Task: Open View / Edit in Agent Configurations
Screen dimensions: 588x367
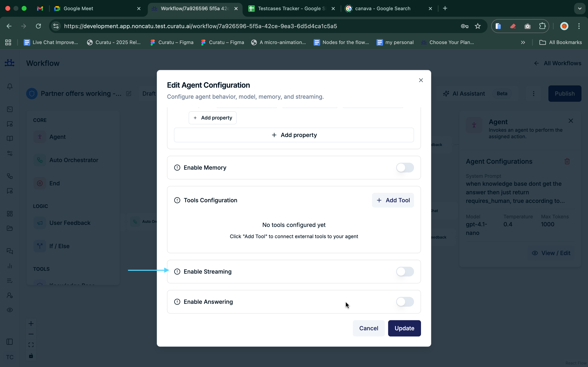Action: point(551,253)
